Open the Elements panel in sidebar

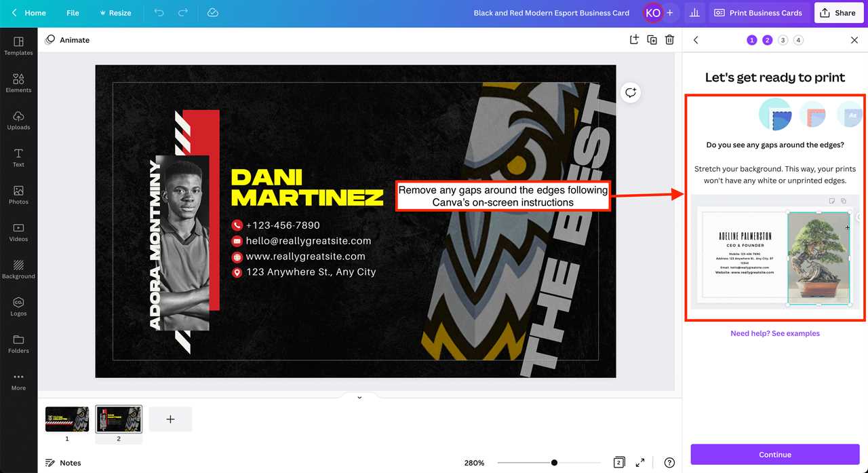pos(18,82)
